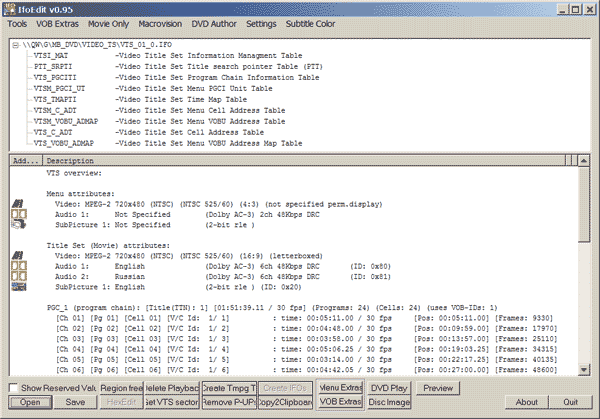Minimize the IfoEdit window
This screenshot has width=600, height=419.
coord(562,10)
